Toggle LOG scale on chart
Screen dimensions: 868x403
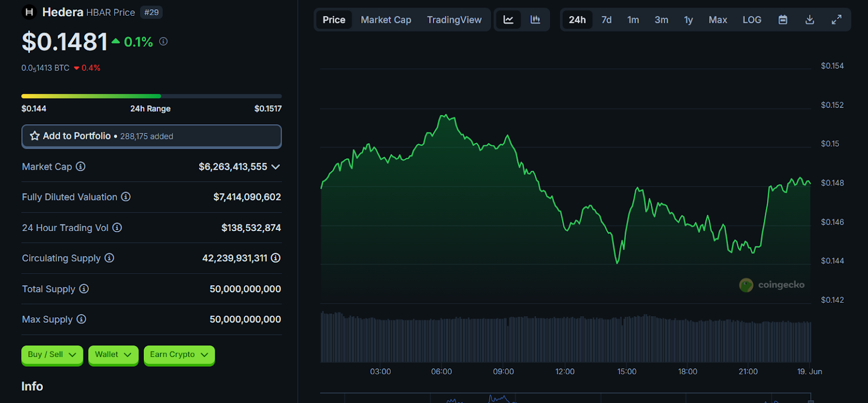pyautogui.click(x=751, y=20)
